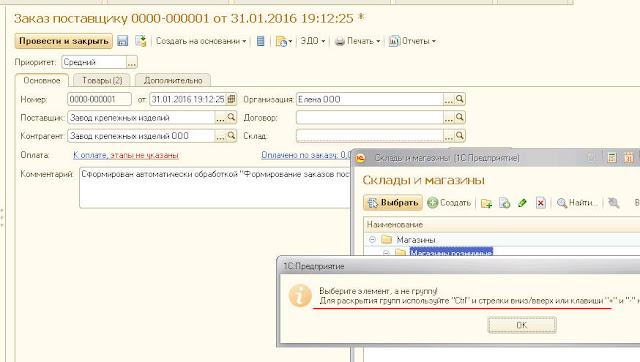Click the empty Склад field
Image resolution: width=640 pixels, height=362 pixels.
point(370,136)
